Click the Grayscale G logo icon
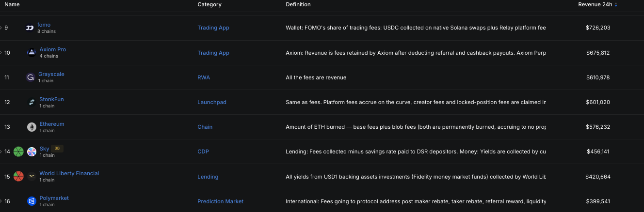 (x=31, y=77)
